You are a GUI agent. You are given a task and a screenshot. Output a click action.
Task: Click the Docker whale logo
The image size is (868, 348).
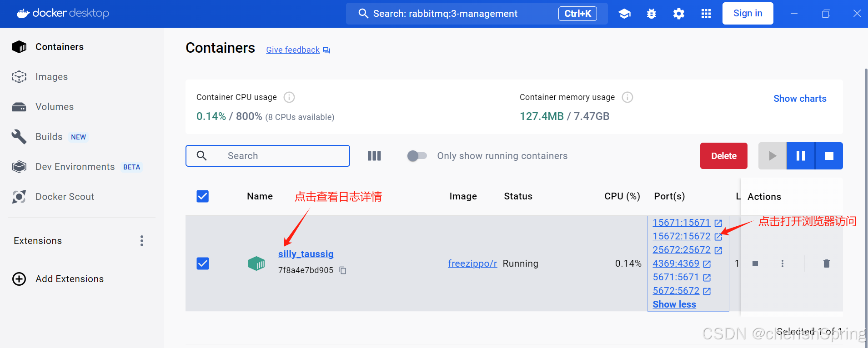pyautogui.click(x=23, y=13)
